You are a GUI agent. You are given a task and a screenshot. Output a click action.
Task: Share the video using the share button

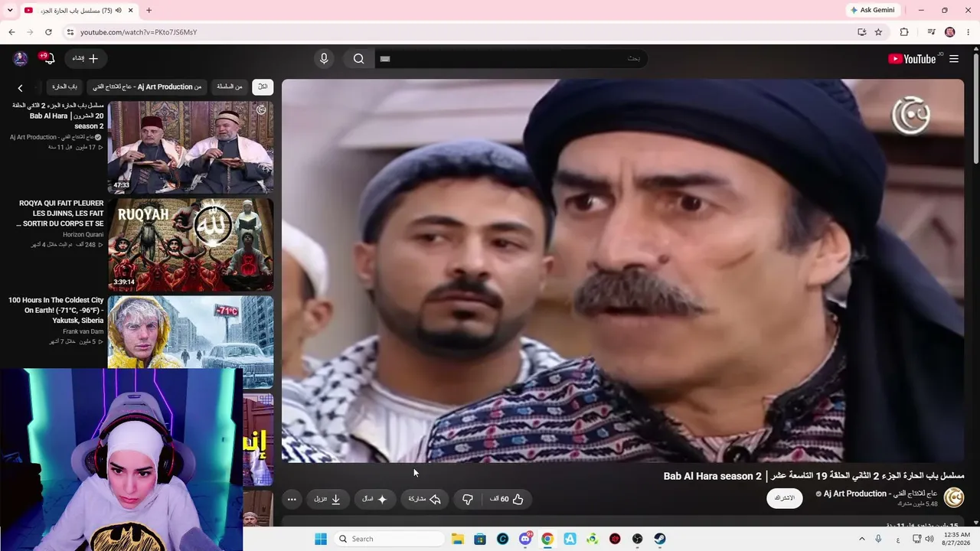[425, 499]
